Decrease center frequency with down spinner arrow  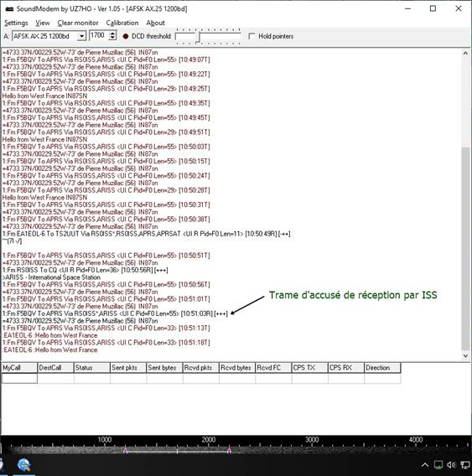coord(112,38)
